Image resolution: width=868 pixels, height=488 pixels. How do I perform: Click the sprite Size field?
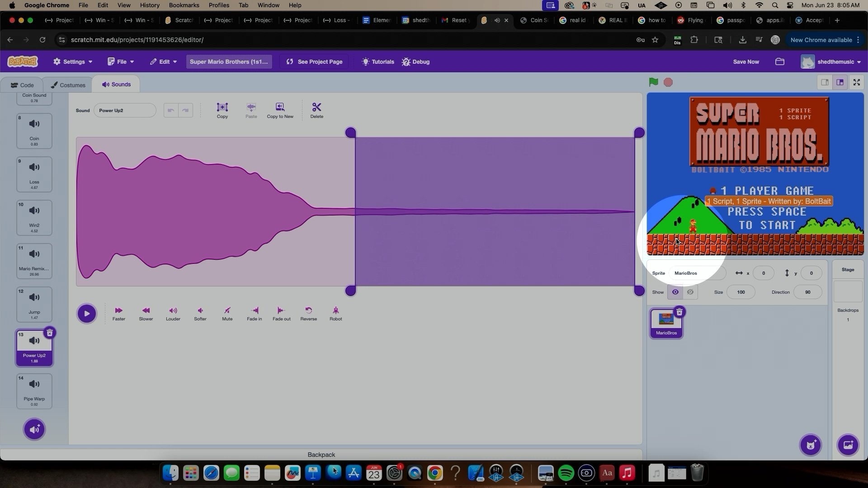point(741,292)
